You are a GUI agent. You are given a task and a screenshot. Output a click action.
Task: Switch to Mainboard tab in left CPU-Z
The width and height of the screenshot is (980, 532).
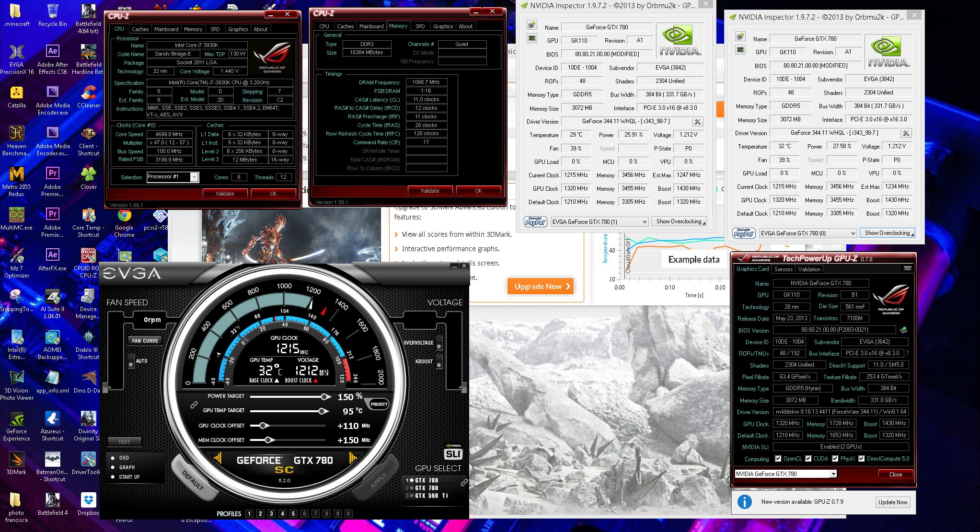[166, 29]
